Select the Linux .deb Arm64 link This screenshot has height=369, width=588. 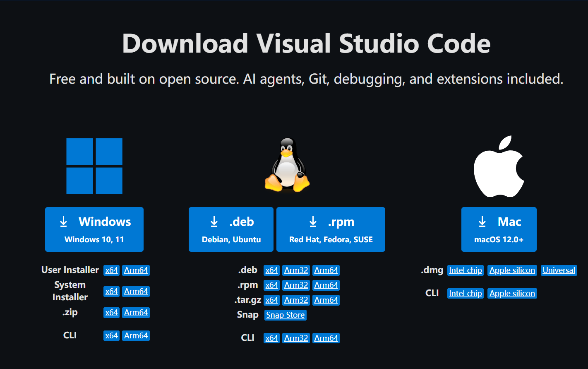326,270
